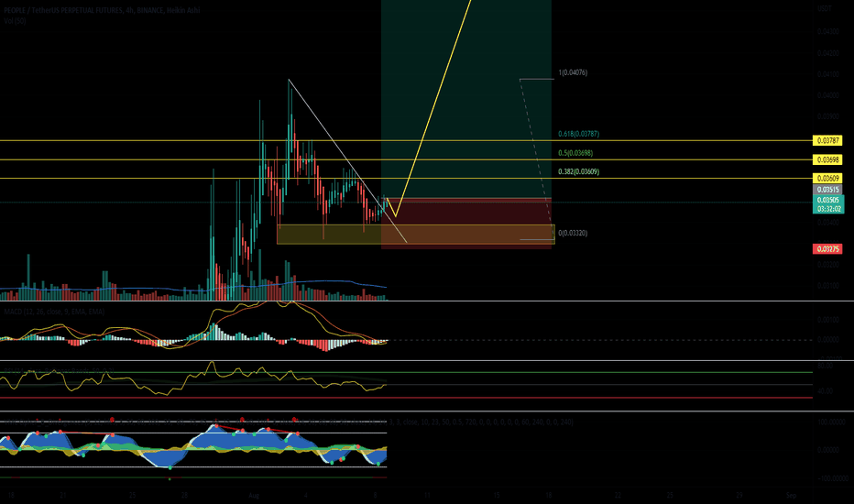
Task: Click the gray 0.03515 price label
Action: [x=827, y=190]
